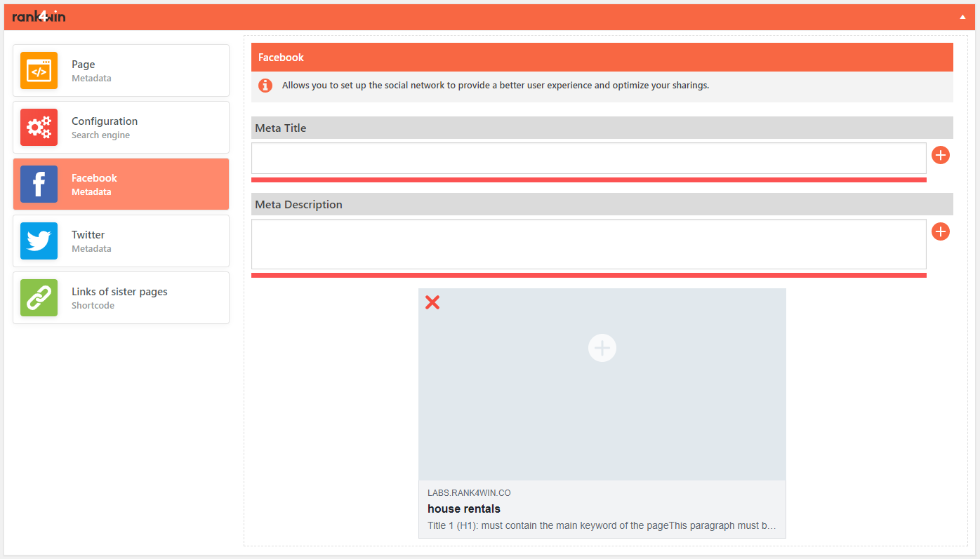980x559 pixels.
Task: Focus the Meta Description text area
Action: coord(589,244)
